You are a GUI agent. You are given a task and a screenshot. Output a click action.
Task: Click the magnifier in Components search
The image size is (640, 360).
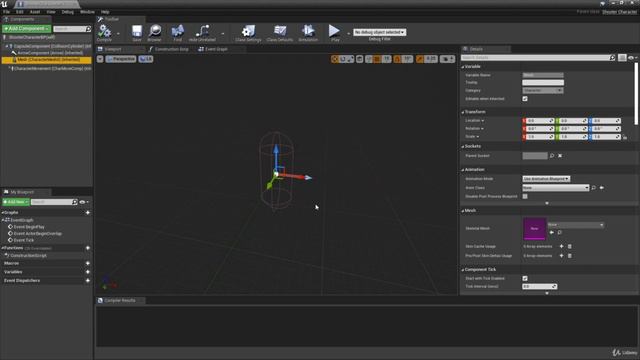88,29
